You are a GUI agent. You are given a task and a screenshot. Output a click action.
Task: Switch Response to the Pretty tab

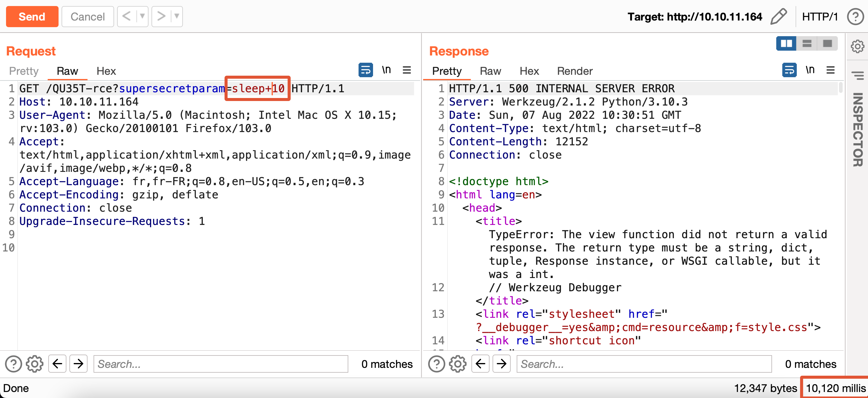click(447, 71)
